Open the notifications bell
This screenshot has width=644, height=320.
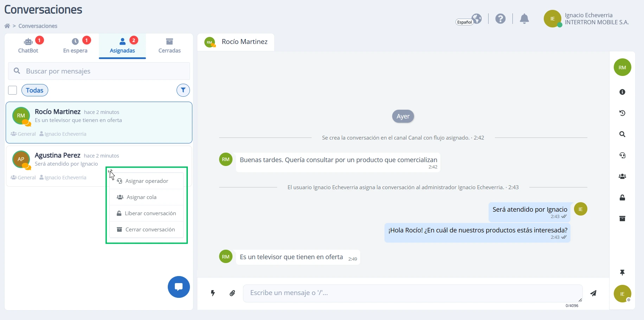(x=524, y=19)
